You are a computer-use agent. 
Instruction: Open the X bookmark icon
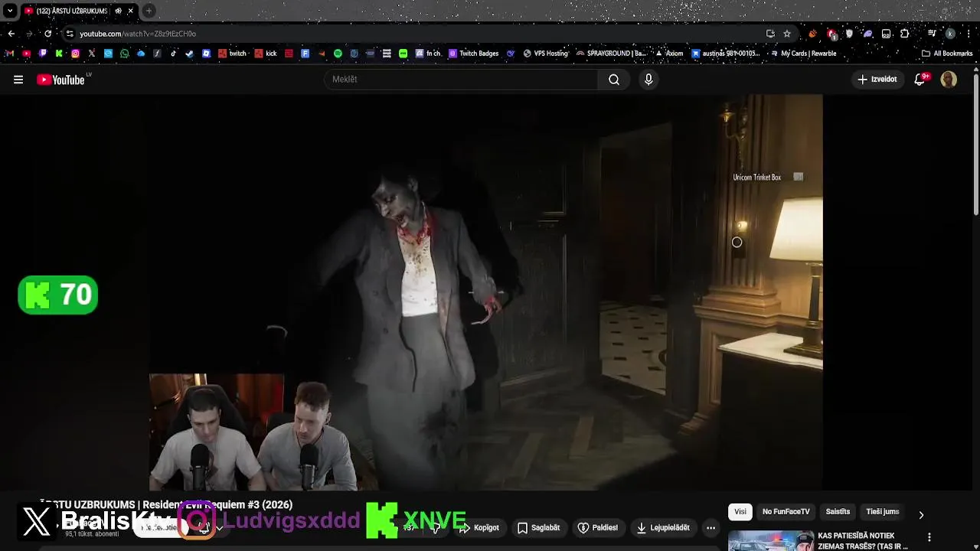92,54
